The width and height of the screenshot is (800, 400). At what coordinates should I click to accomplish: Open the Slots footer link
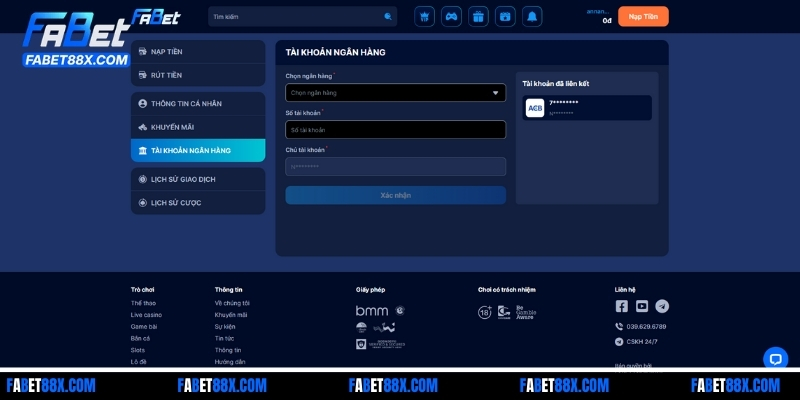[138, 350]
